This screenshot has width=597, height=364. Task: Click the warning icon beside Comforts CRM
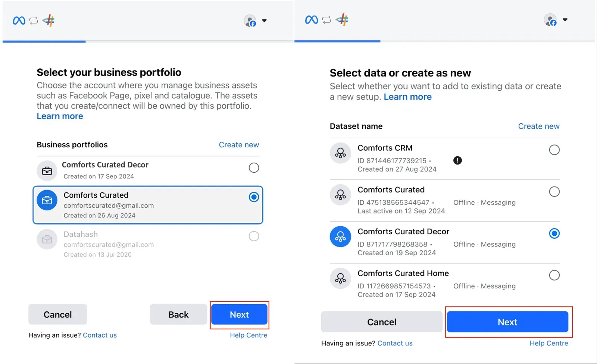tap(457, 160)
